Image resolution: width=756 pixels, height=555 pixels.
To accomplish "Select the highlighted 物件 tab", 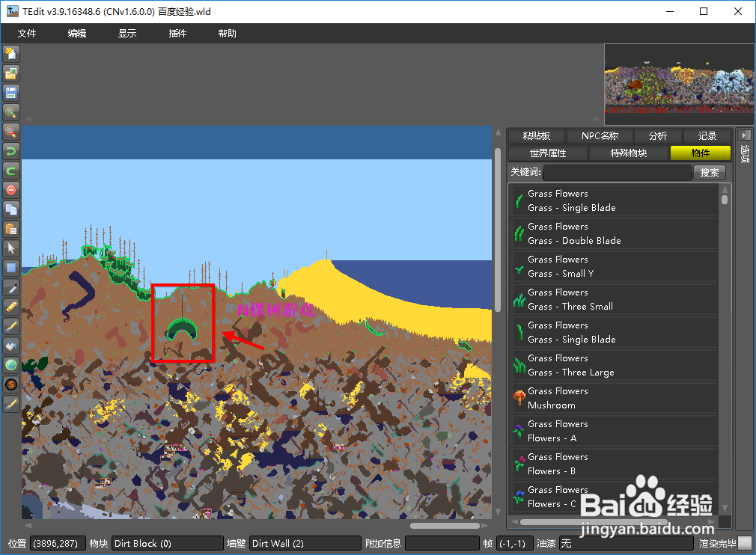I will click(x=701, y=153).
